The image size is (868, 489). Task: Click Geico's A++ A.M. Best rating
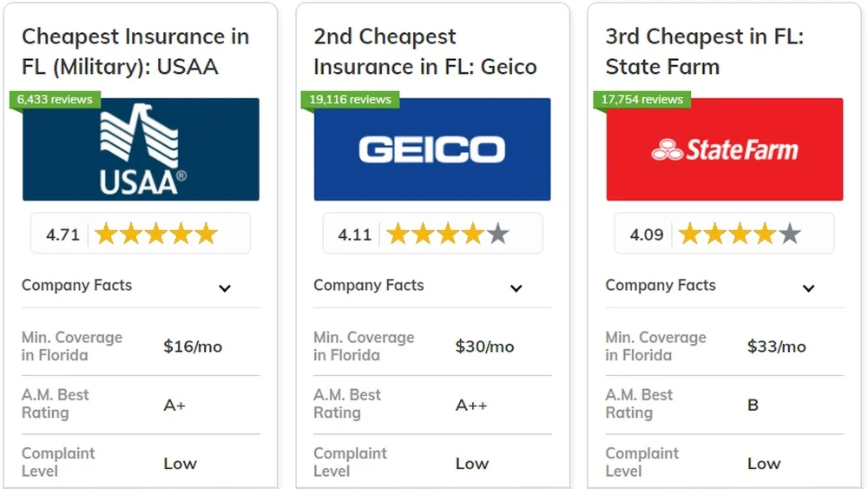(471, 405)
